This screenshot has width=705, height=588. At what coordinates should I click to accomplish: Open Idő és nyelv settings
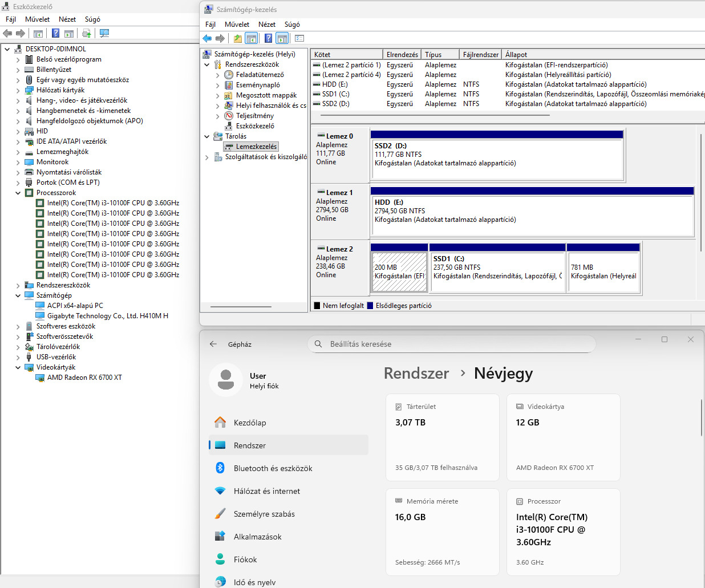coord(289,582)
